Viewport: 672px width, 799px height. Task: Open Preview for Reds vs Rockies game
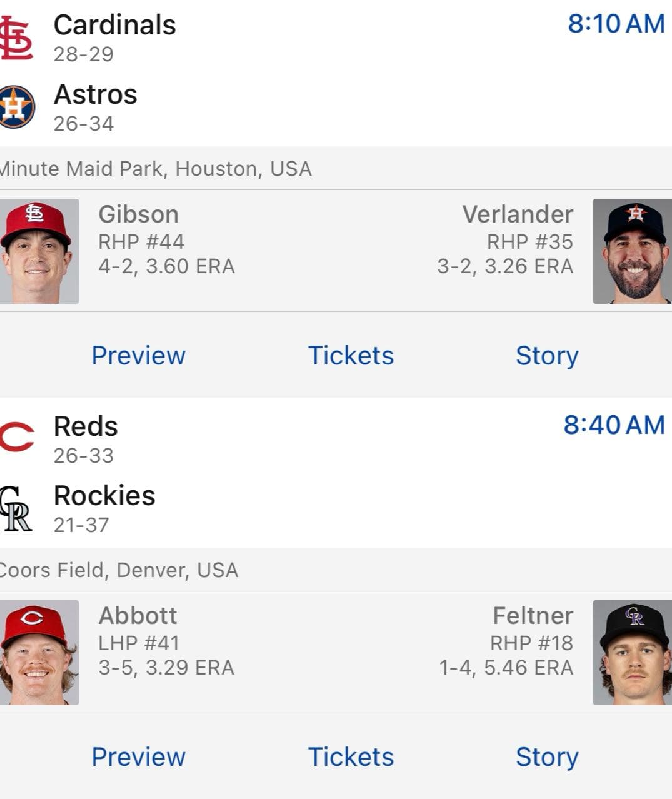click(138, 757)
